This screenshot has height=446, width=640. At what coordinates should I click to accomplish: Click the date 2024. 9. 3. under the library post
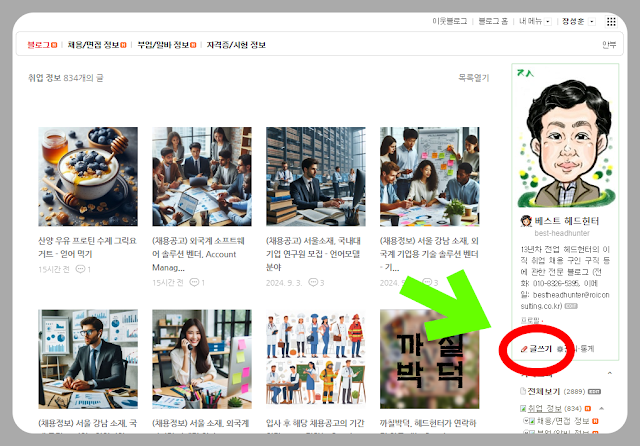[x=284, y=282]
